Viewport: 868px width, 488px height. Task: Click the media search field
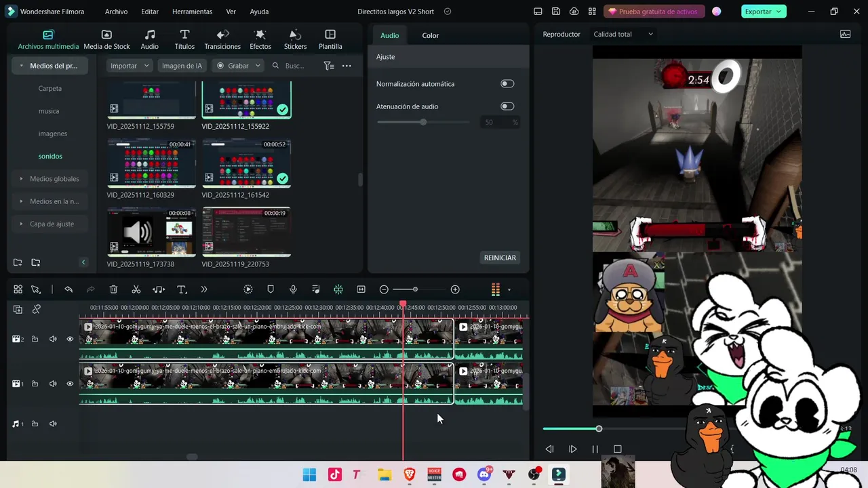(x=293, y=66)
